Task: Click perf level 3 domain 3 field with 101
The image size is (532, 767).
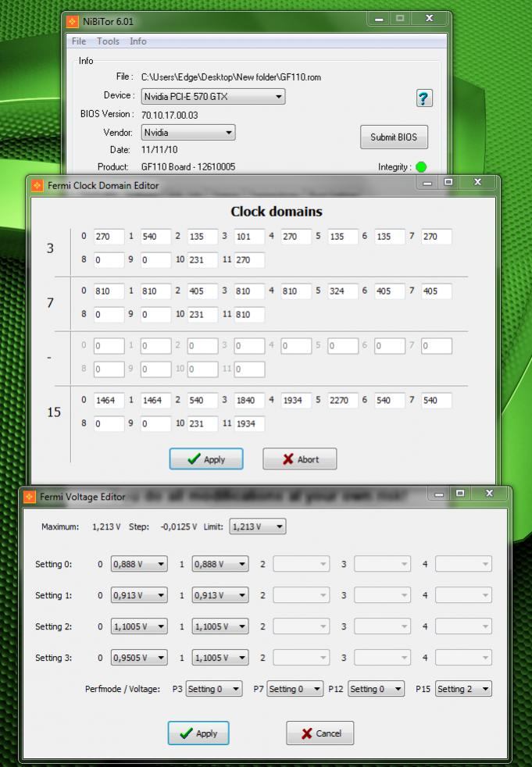Action: [250, 237]
